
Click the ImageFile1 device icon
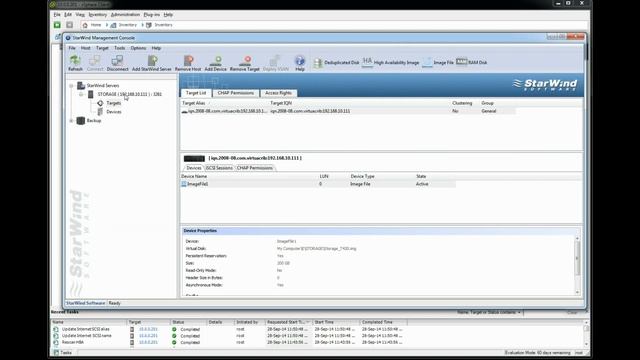[x=184, y=184]
